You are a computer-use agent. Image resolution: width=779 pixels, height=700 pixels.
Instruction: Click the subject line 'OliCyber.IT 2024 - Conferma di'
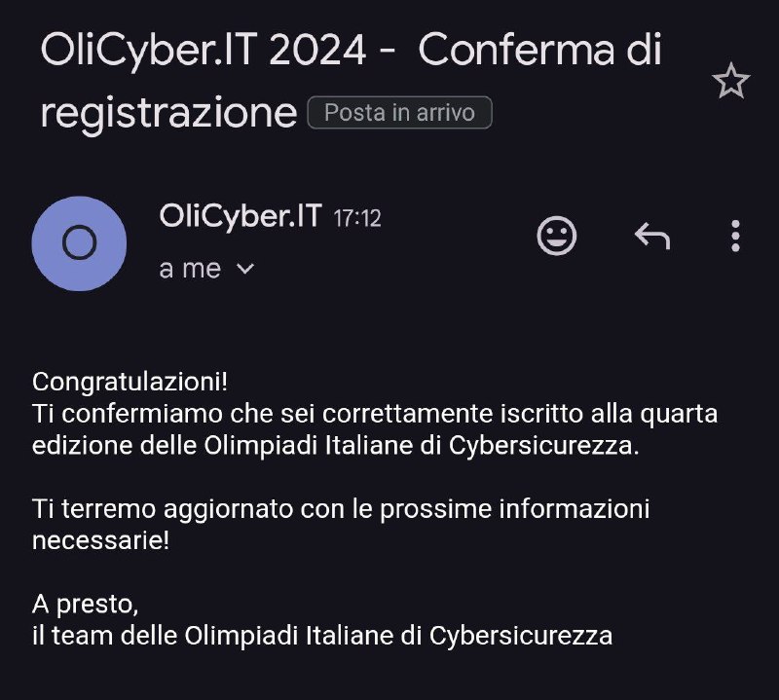click(351, 51)
